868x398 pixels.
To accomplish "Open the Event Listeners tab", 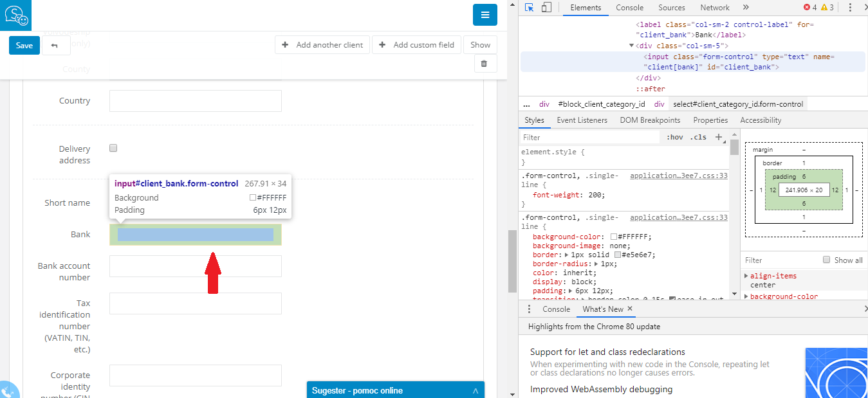I will click(582, 120).
